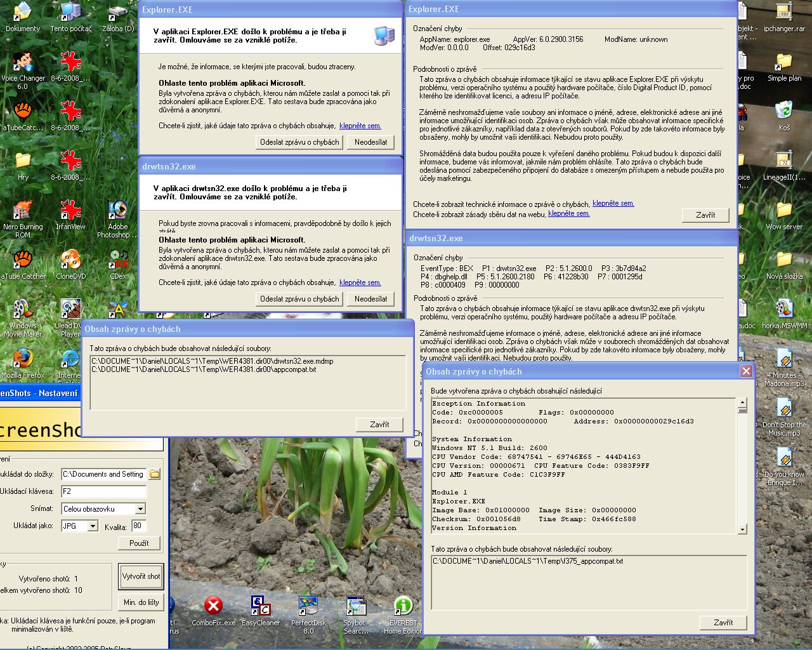
Task: Select the Do you know Enrique file icon
Action: pos(784,467)
